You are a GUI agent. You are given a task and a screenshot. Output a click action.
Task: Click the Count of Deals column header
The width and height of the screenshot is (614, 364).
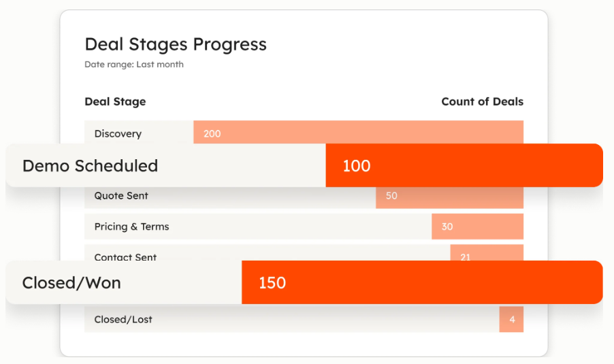click(x=482, y=102)
